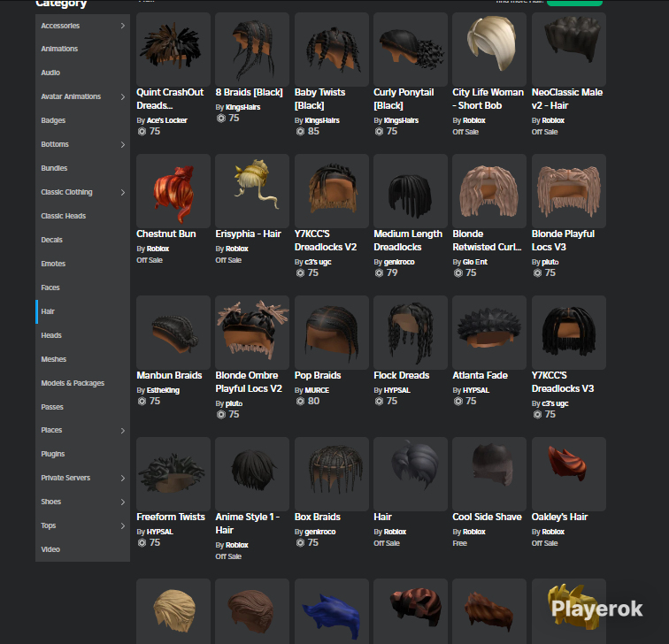Expand the Classic Clothing chevron
The height and width of the screenshot is (644, 669).
[x=123, y=192]
